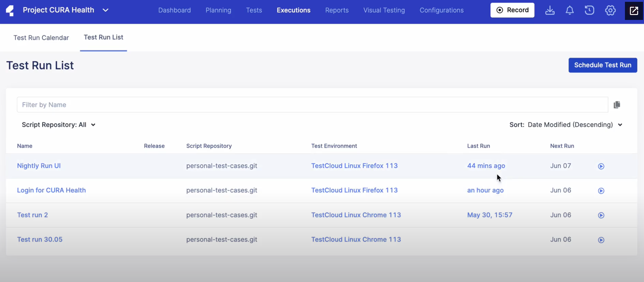
Task: Select Executions from navigation menu
Action: (293, 10)
